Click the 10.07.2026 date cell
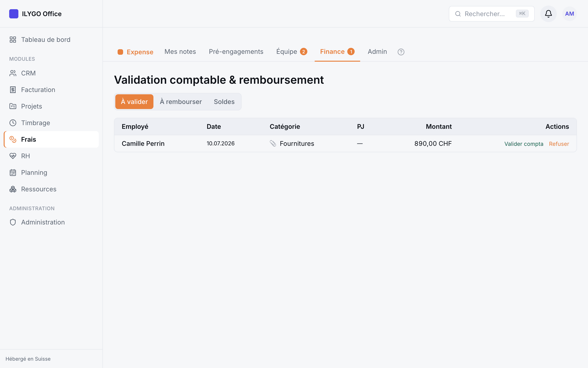 tap(220, 143)
